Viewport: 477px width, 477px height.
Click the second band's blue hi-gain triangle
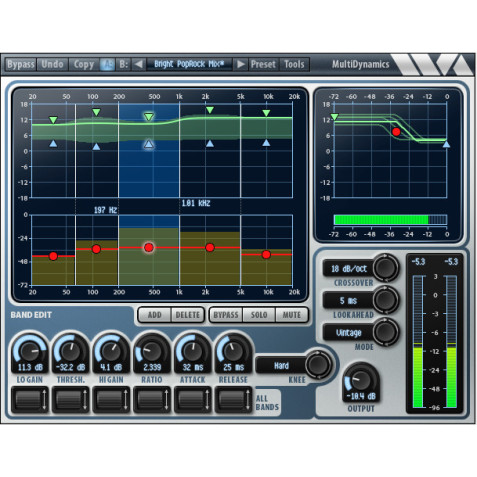click(x=96, y=146)
